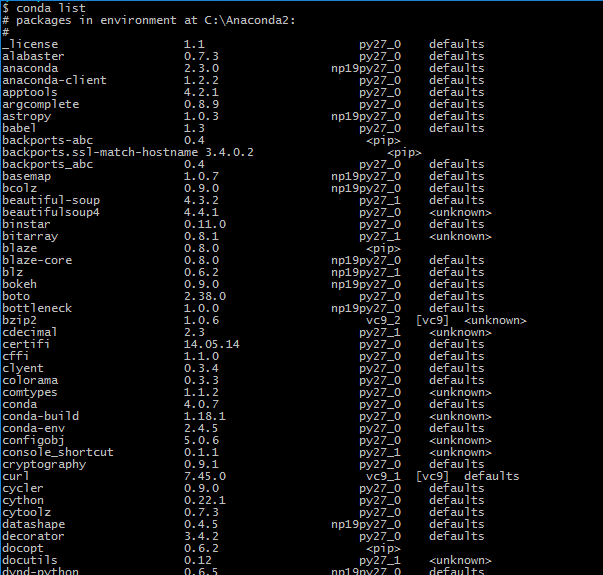
Task: Click the 'blaze-core' package name
Action: [37, 260]
